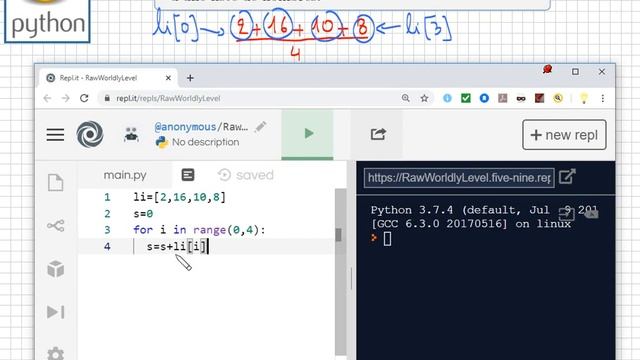Click the black glasses mask extension icon
Image resolution: width=640 pixels, height=360 pixels.
click(521, 98)
